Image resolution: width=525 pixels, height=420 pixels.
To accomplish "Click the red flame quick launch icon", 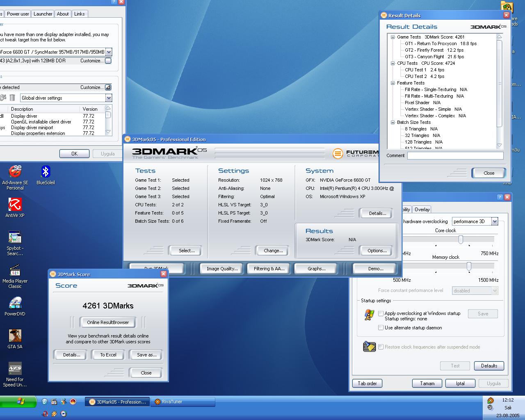I will coord(73,402).
